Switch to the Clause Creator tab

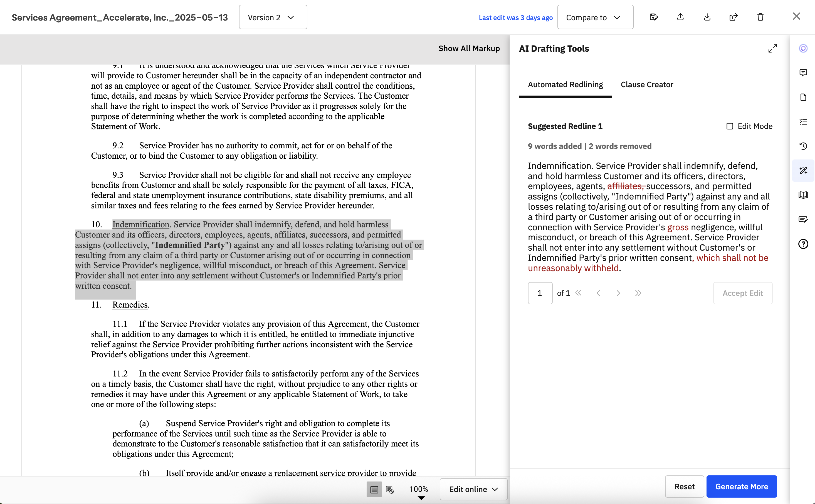pos(646,85)
